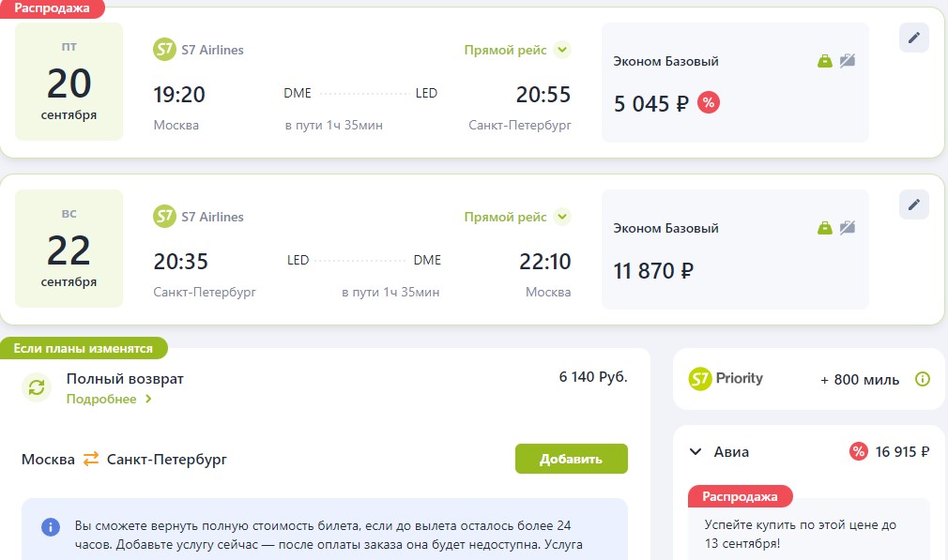Click the green baggage icon on first flight fare
The height and width of the screenshot is (560, 948).
[x=825, y=61]
